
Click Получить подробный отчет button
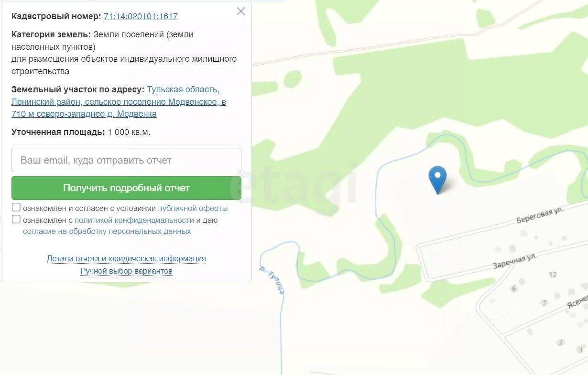[x=126, y=188]
